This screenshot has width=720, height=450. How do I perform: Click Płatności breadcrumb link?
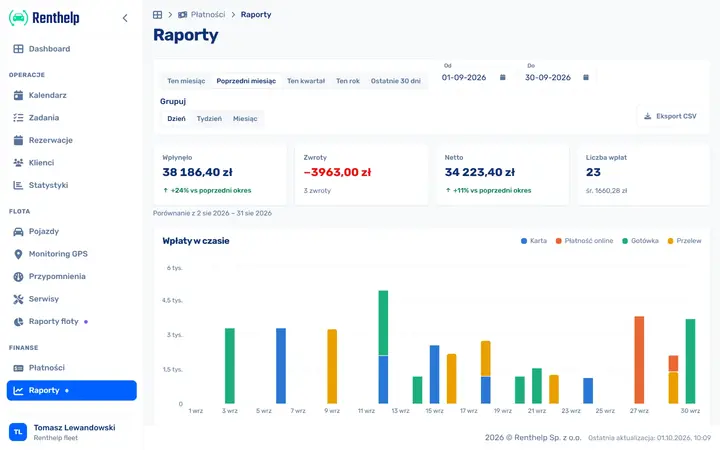[208, 15]
